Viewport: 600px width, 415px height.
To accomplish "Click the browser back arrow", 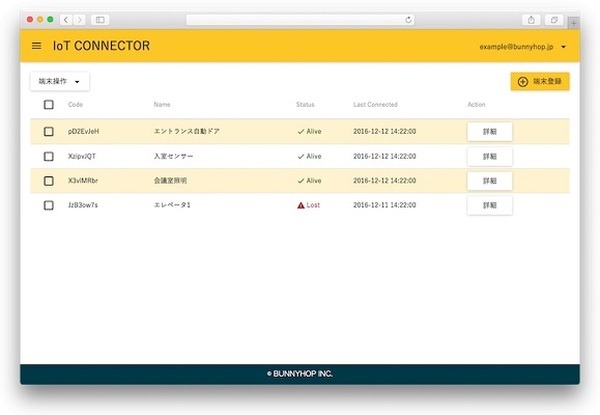I will pos(66,19).
